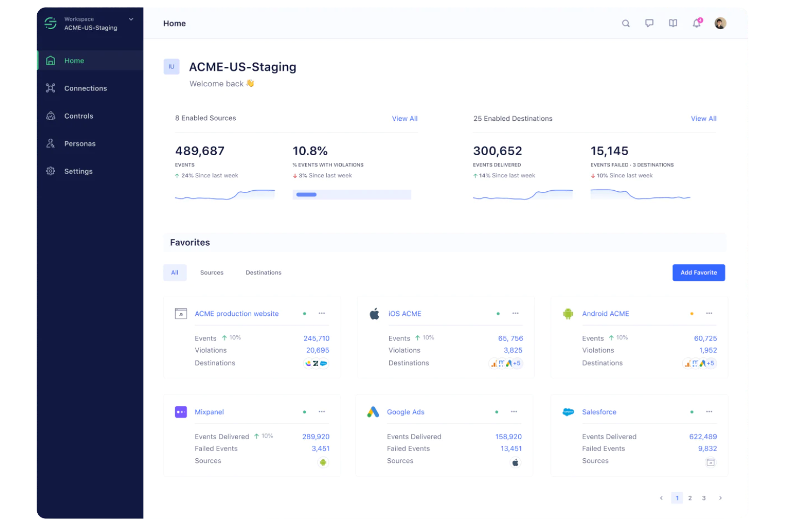Click the 245,710 events value

317,338
